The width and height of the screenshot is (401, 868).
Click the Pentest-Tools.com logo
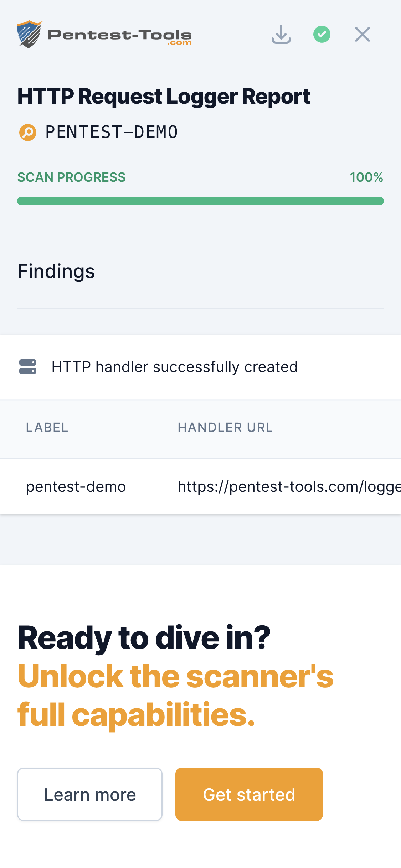[104, 34]
